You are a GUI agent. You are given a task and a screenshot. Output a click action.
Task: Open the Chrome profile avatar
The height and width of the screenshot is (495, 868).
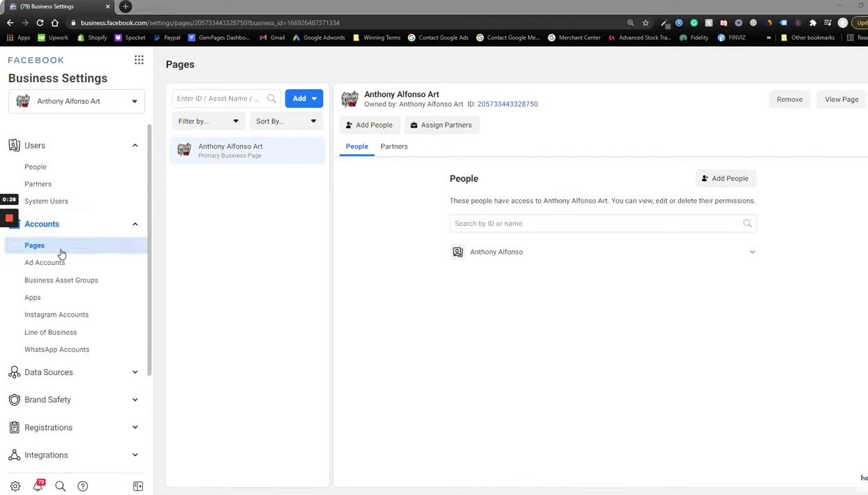pyautogui.click(x=843, y=22)
